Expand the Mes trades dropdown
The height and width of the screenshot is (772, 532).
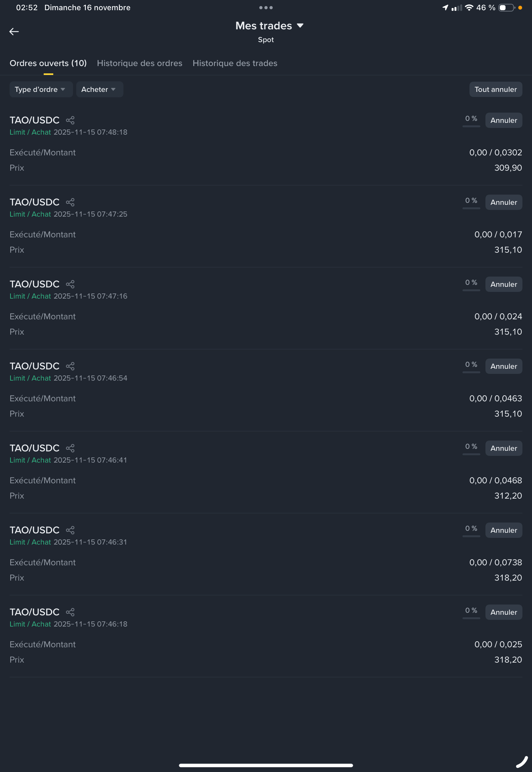[x=269, y=26]
